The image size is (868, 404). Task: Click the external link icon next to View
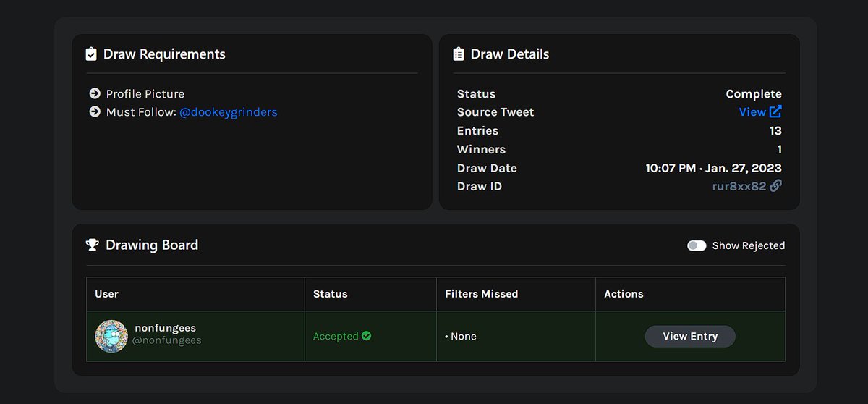point(775,111)
